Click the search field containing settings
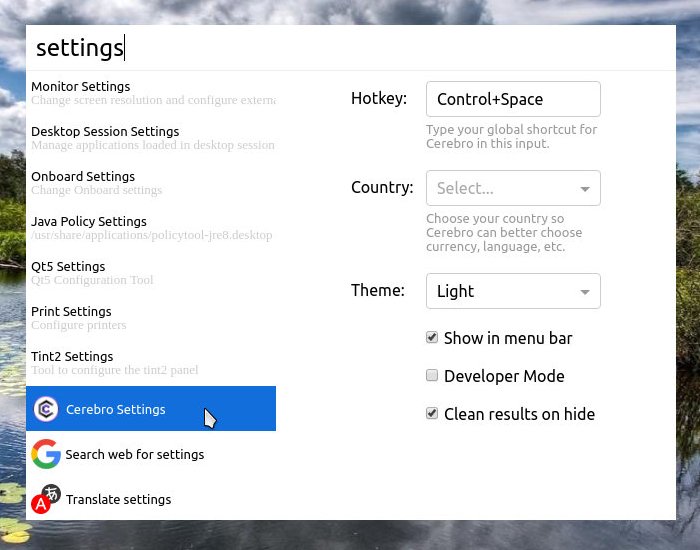Screen dimensions: 700x550 coord(351,48)
